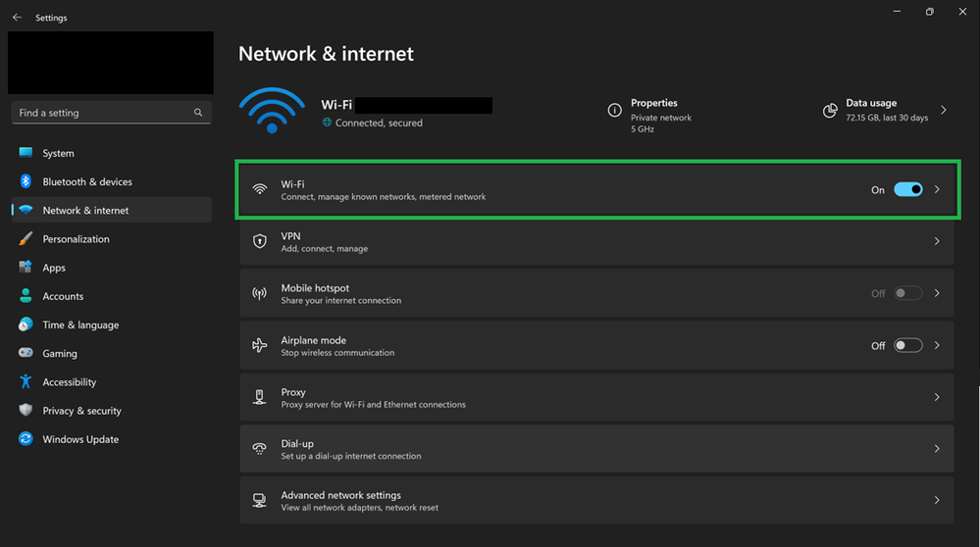Click the Proxy server icon
The width and height of the screenshot is (980, 547).
260,397
